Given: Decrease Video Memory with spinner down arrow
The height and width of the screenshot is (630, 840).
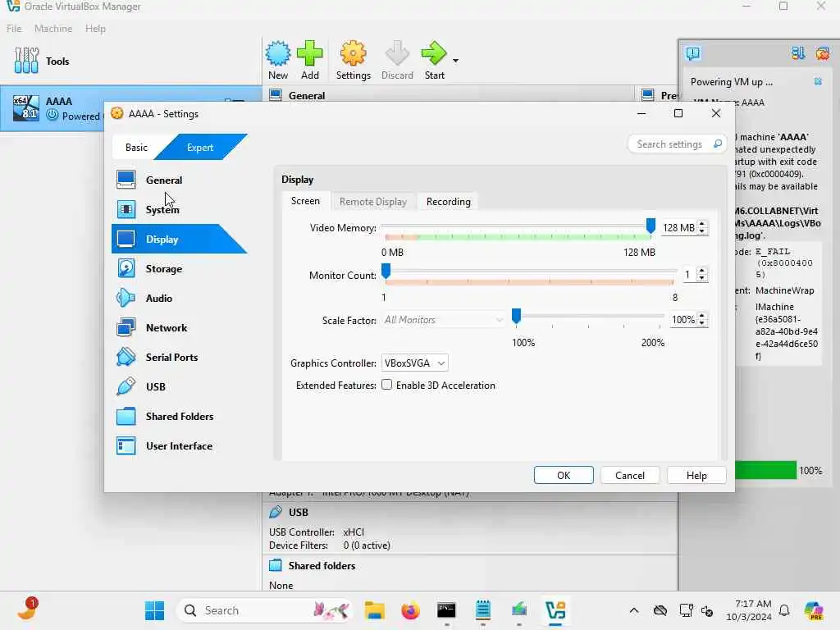Looking at the screenshot, I should tap(702, 231).
